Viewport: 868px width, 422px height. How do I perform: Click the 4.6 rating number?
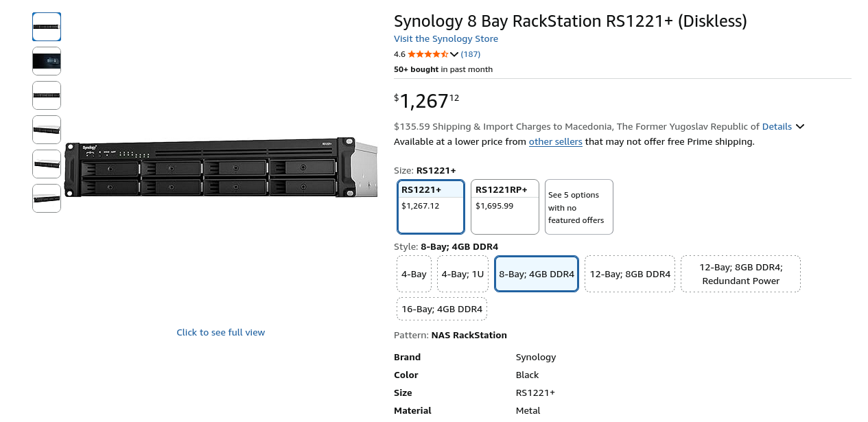tap(399, 54)
